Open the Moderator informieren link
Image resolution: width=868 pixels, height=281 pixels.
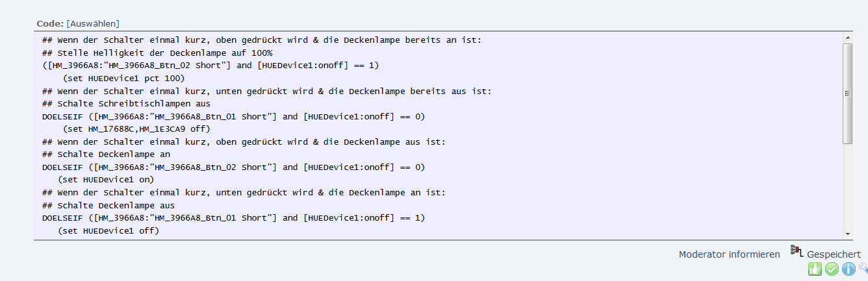[x=729, y=254]
